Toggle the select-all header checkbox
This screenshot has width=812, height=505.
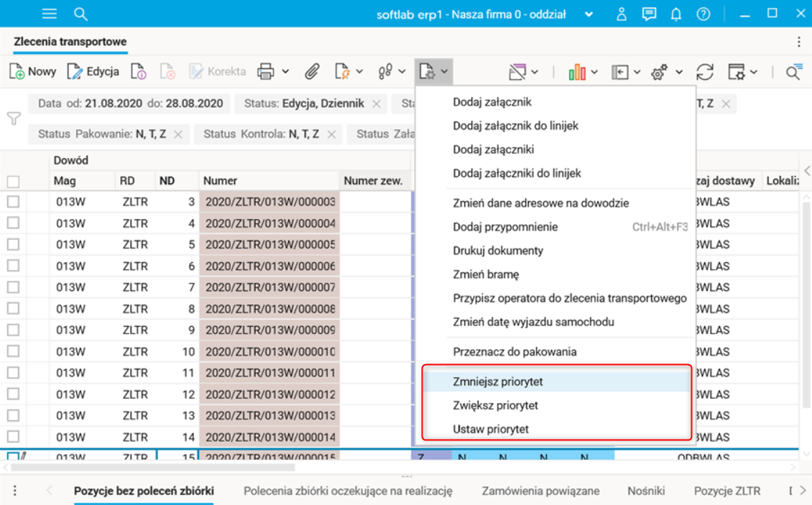pos(14,181)
